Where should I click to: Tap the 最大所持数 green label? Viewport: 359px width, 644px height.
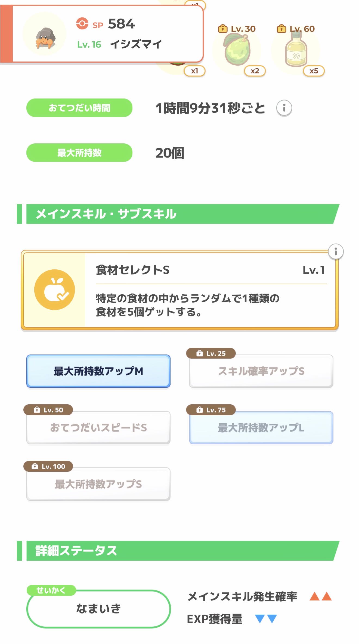pos(79,153)
